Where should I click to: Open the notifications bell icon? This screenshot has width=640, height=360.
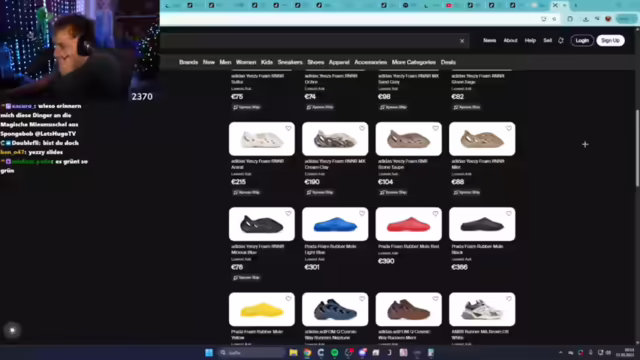tap(561, 40)
